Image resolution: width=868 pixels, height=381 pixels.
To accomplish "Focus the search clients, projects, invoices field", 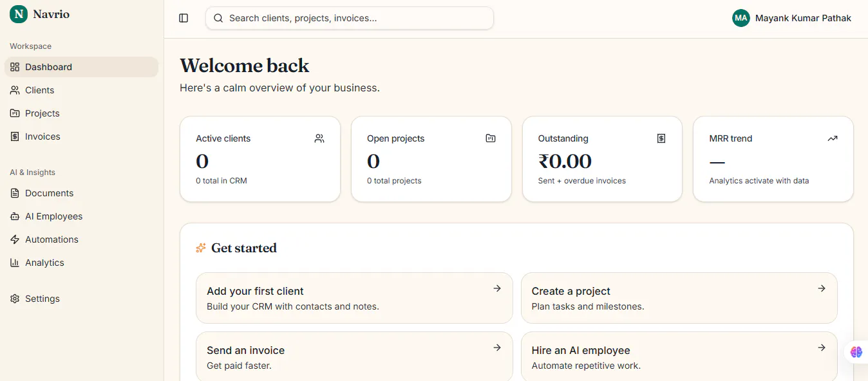I will pos(350,18).
